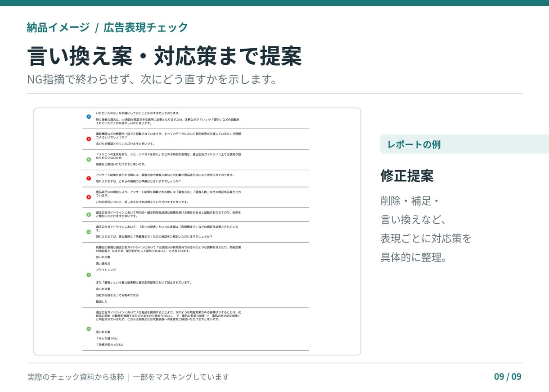Click the green number 6 badge
Screen dimensions: 549x392
89,159
